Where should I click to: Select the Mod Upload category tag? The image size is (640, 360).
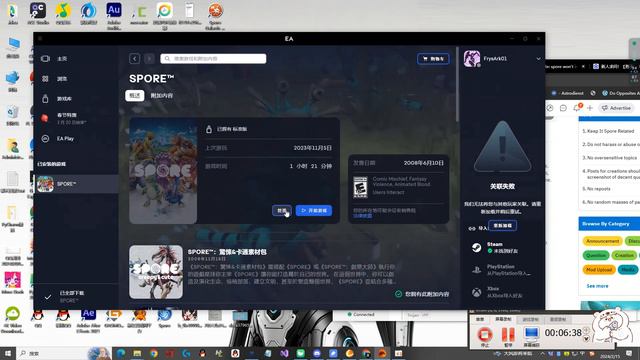click(x=599, y=270)
